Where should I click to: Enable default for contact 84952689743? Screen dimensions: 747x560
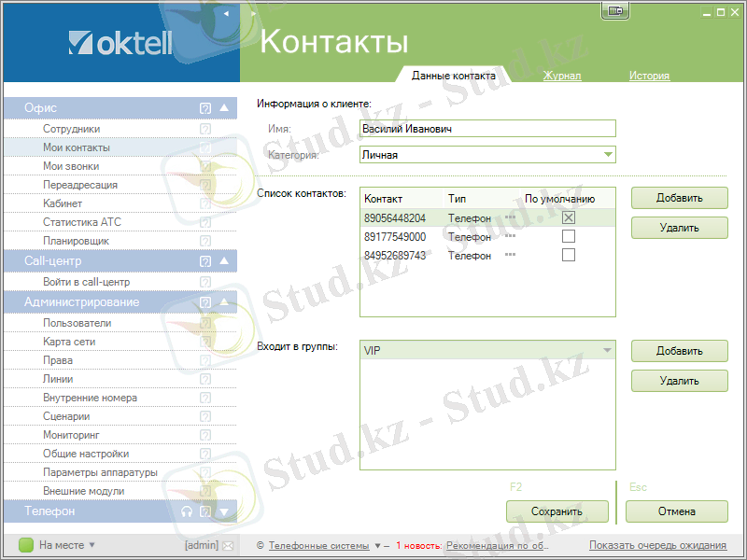tap(568, 255)
